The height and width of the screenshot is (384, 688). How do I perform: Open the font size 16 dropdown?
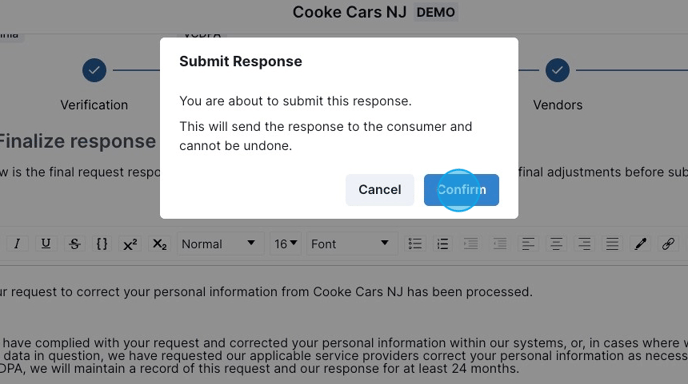tap(285, 244)
